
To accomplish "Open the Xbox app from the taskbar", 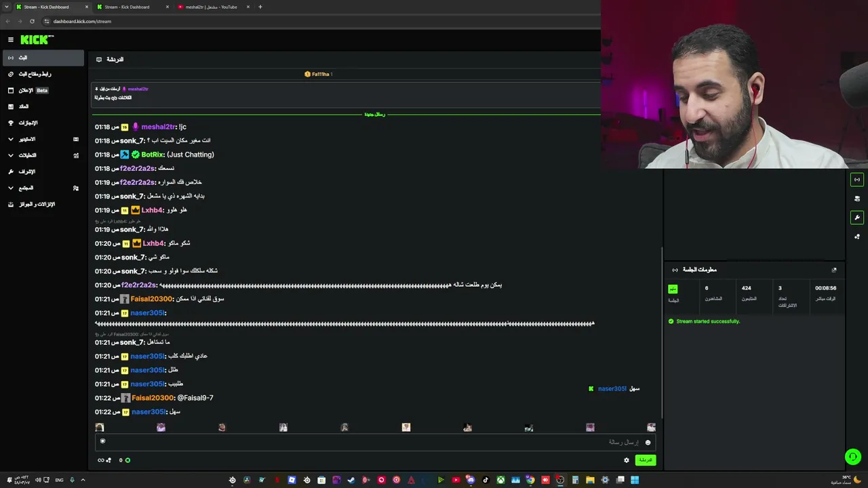I will tap(500, 480).
